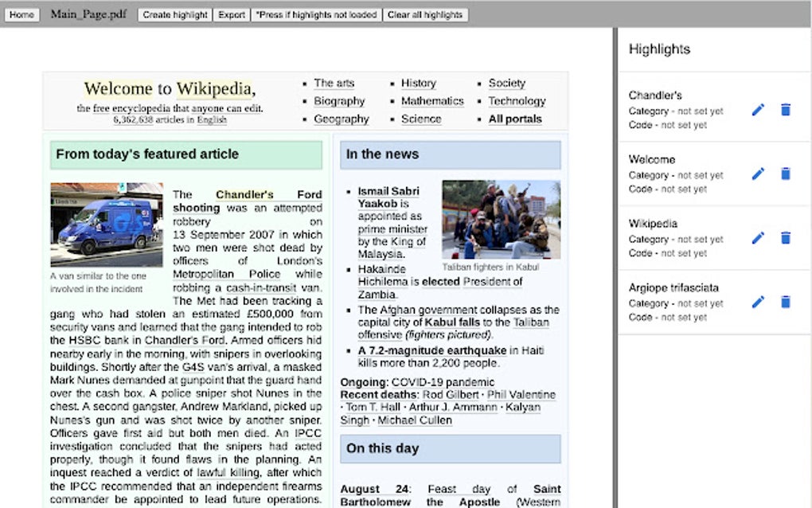Open the Mathematics portal link
812x508 pixels.
(432, 101)
